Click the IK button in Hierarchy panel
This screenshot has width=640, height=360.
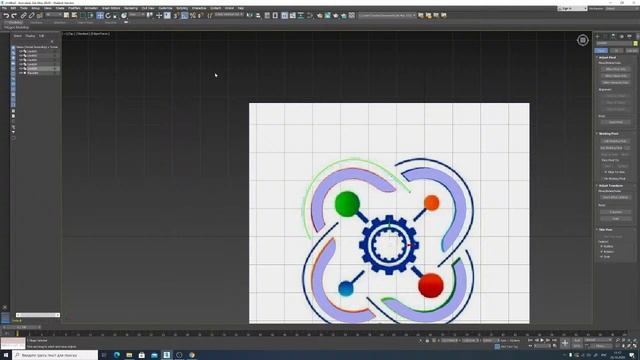tap(616, 51)
